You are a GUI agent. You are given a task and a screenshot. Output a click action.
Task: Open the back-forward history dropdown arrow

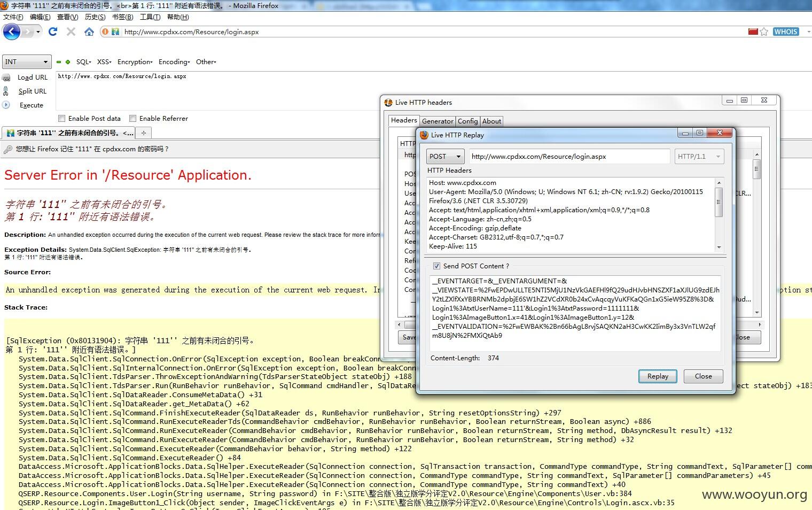(x=38, y=32)
